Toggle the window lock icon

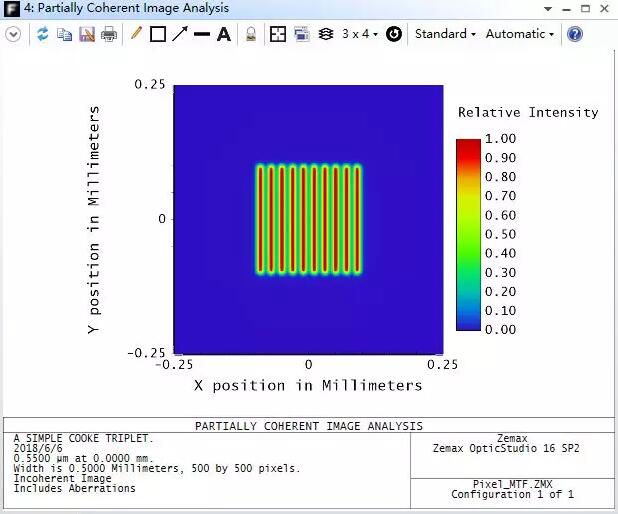(251, 34)
